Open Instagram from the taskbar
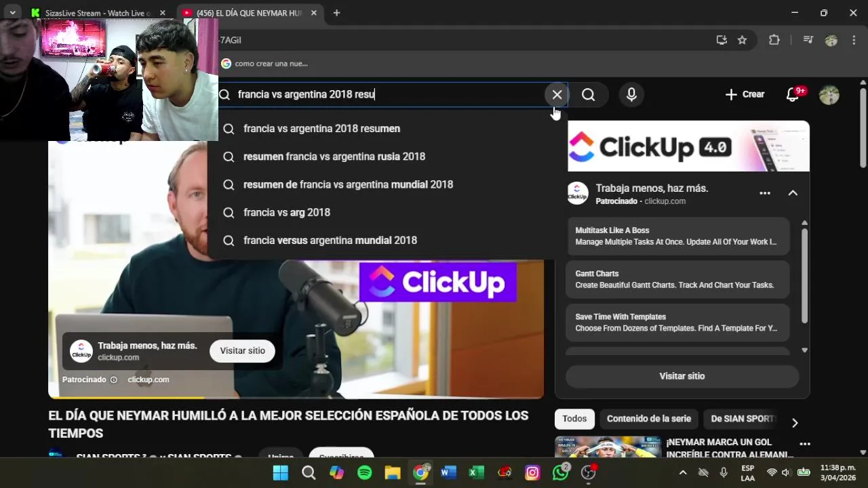 pos(532,473)
